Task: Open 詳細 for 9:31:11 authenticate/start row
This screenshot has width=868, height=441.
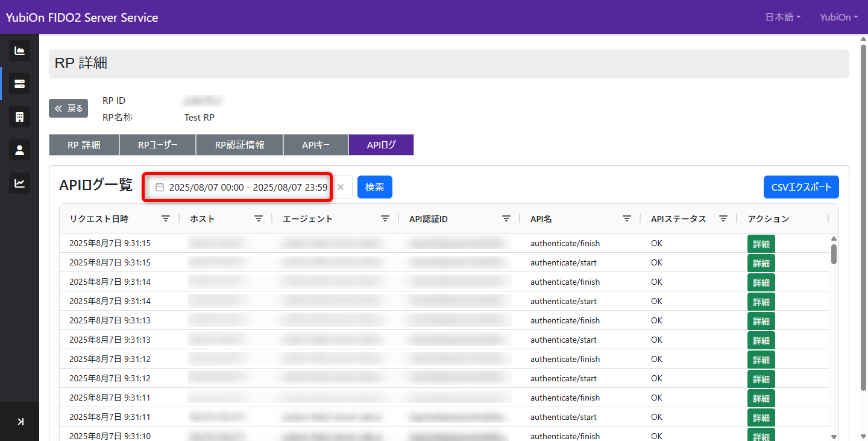Action: coord(761,417)
